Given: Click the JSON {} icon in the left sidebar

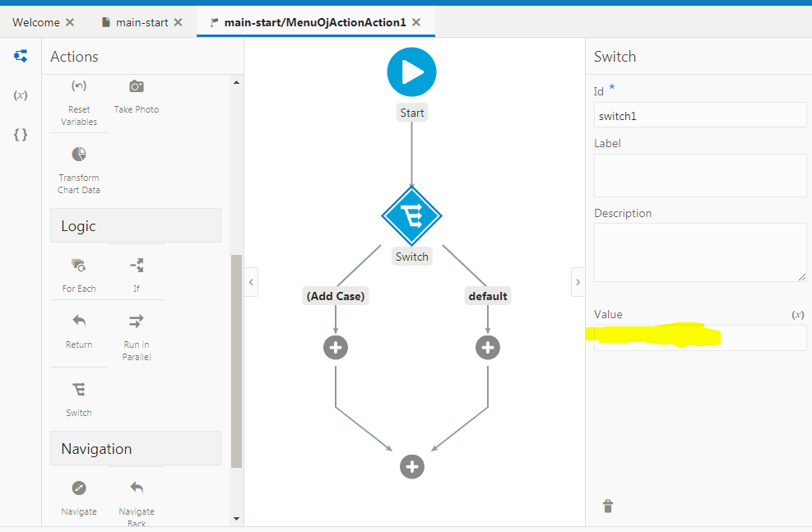Looking at the screenshot, I should click(21, 134).
